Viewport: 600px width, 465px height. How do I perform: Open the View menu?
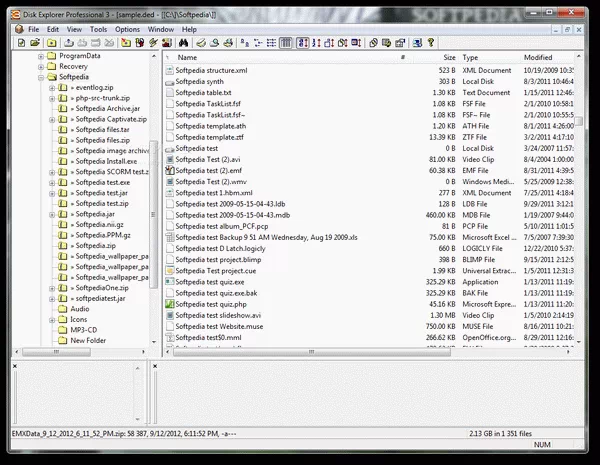74,29
